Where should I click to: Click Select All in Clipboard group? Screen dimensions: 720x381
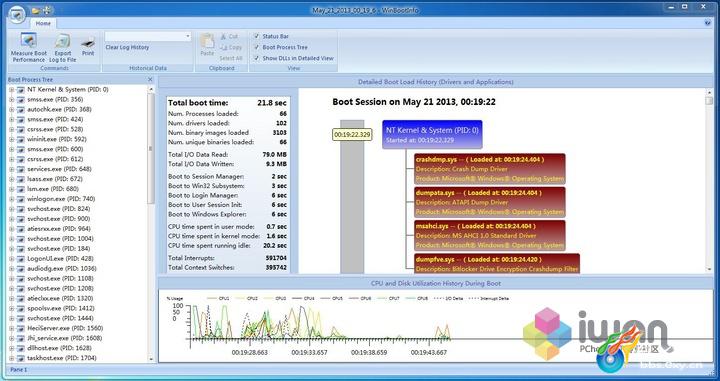[x=231, y=58]
